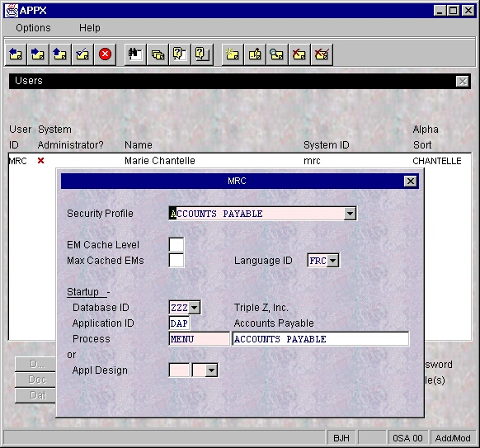The image size is (480, 448).
Task: Close the MRC dialog window
Action: (411, 182)
